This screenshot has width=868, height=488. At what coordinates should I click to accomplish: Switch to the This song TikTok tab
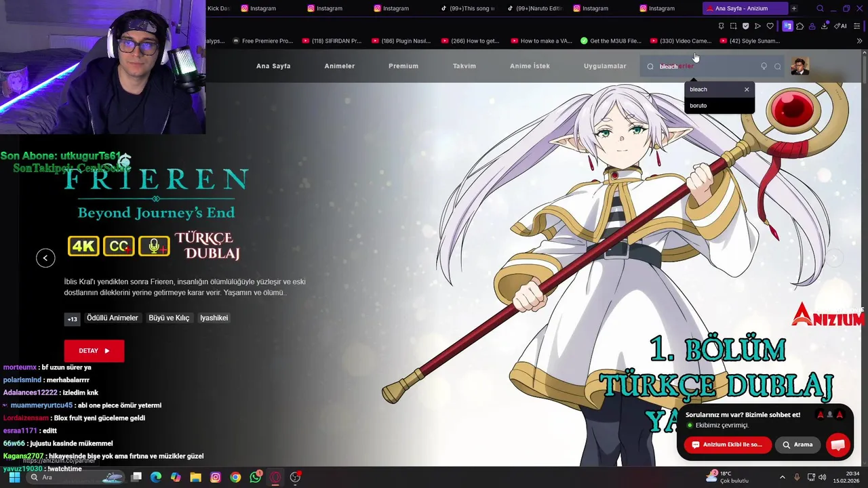[x=469, y=8]
